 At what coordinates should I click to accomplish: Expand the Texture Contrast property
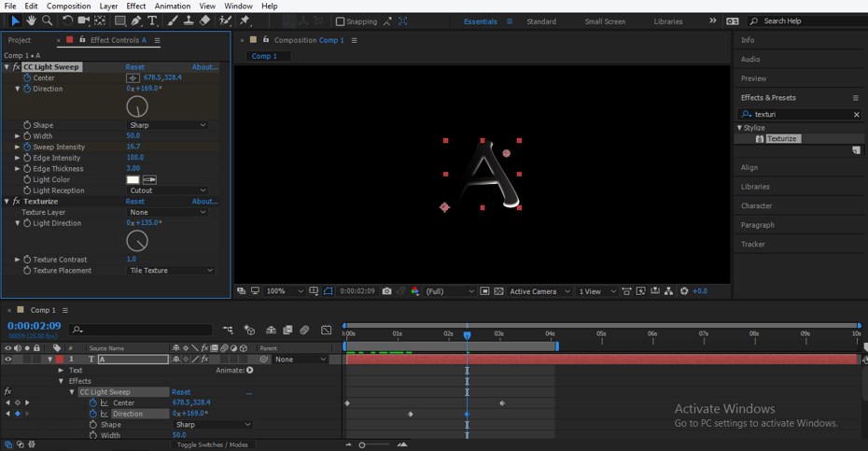(17, 260)
